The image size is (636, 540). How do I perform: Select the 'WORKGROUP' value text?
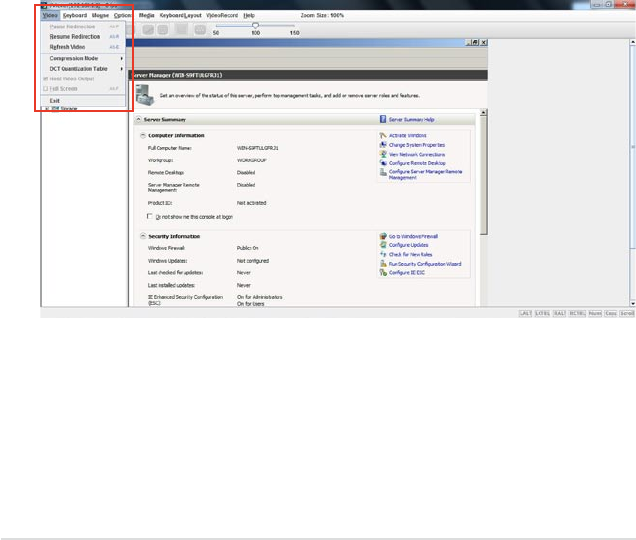pyautogui.click(x=251, y=160)
